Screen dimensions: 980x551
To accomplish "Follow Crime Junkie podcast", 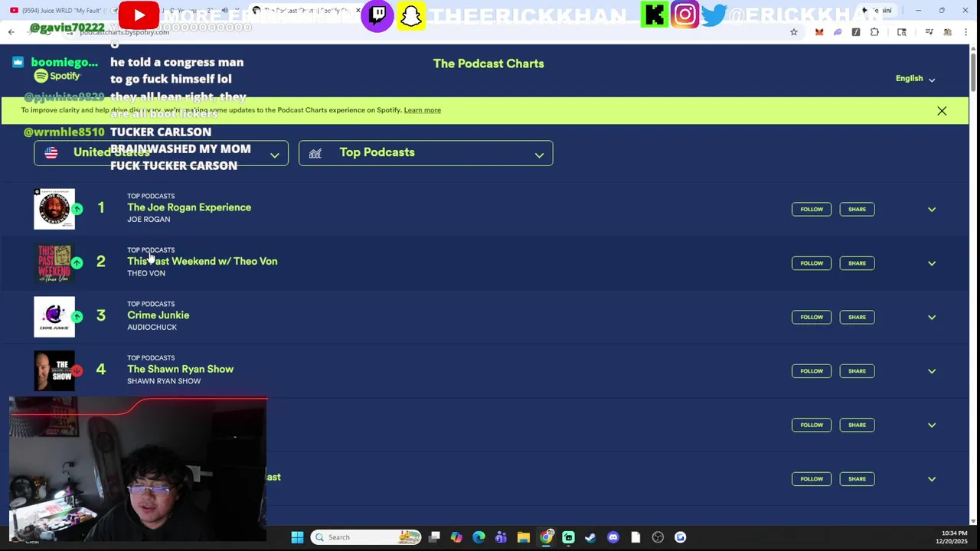I will [812, 317].
